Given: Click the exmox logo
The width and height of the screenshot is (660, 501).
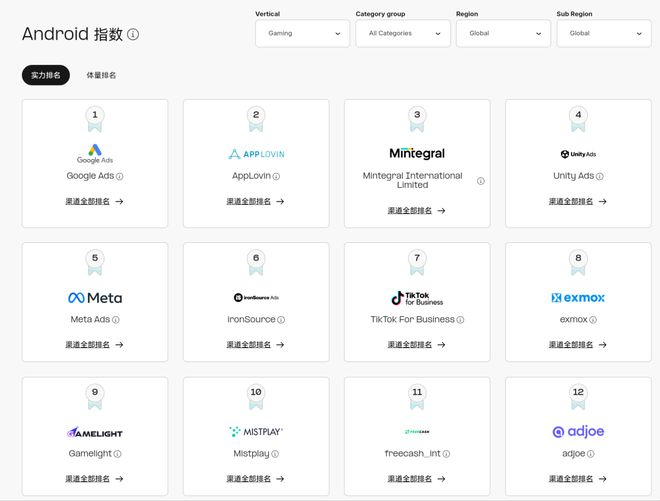Looking at the screenshot, I should point(578,298).
